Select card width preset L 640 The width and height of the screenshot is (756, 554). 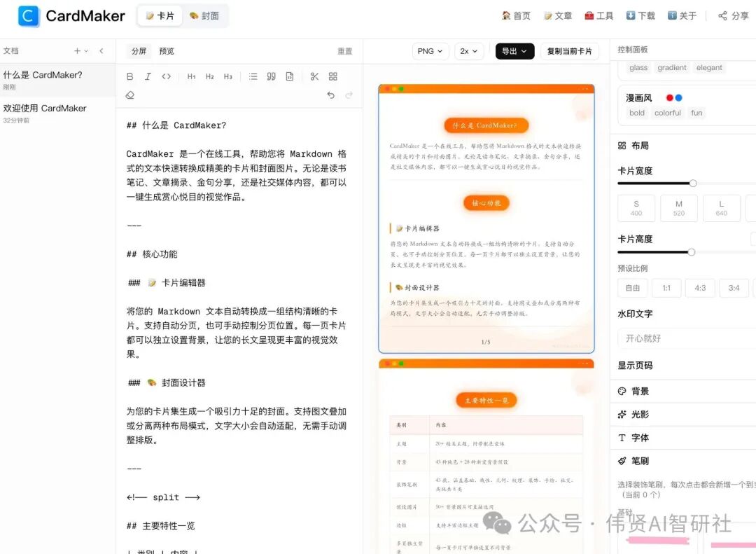pos(721,208)
